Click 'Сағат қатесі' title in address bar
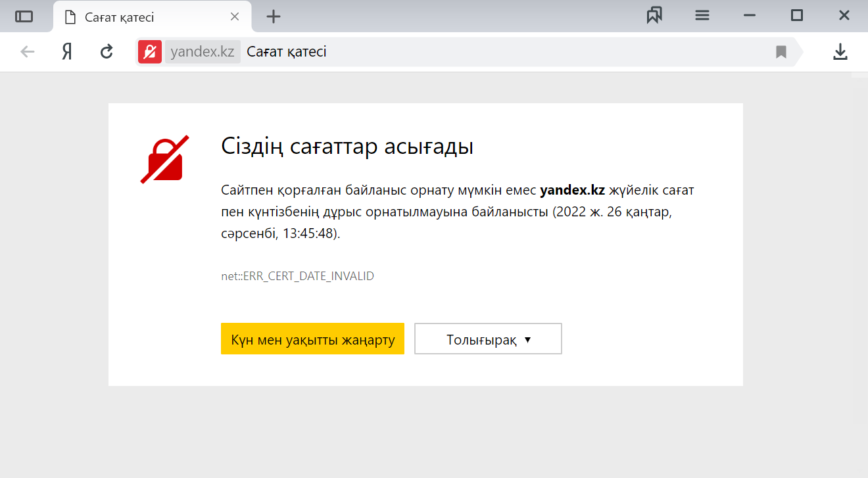Viewport: 868px width, 478px height. point(287,52)
